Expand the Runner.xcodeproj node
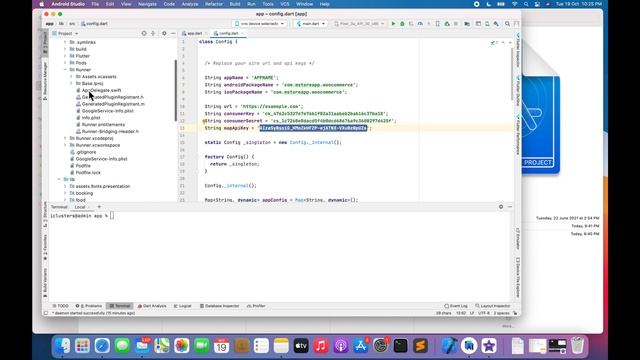 [65, 138]
